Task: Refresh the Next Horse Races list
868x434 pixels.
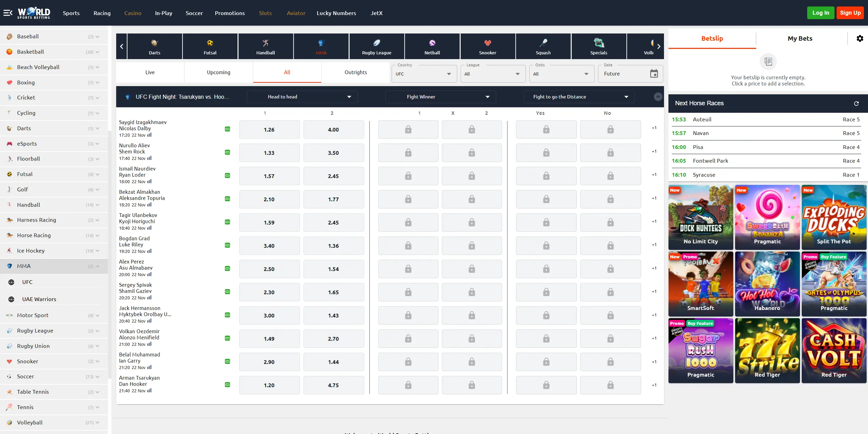Action: click(x=856, y=104)
